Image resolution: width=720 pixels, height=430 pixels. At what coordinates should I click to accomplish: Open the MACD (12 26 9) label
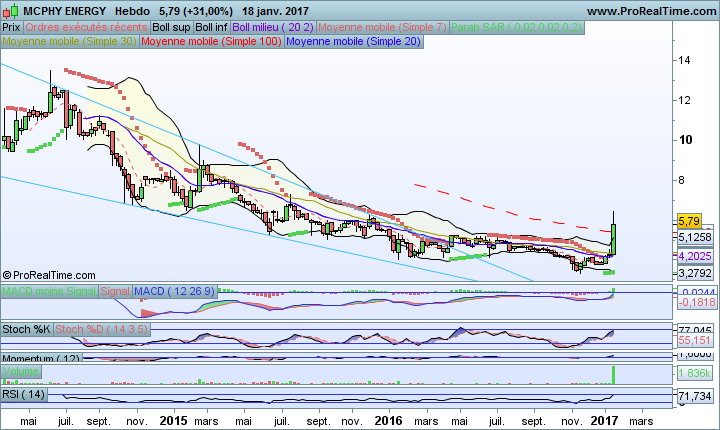[x=175, y=291]
